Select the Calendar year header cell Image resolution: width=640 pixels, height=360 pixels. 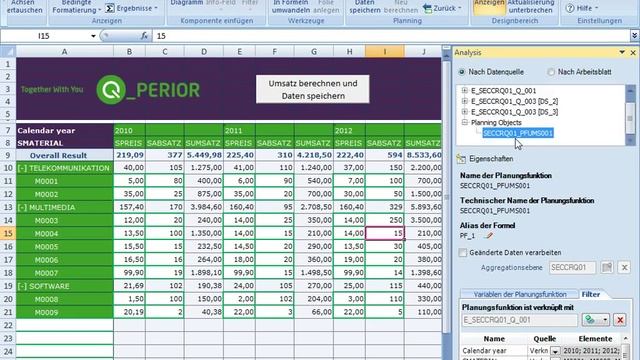tap(64, 131)
